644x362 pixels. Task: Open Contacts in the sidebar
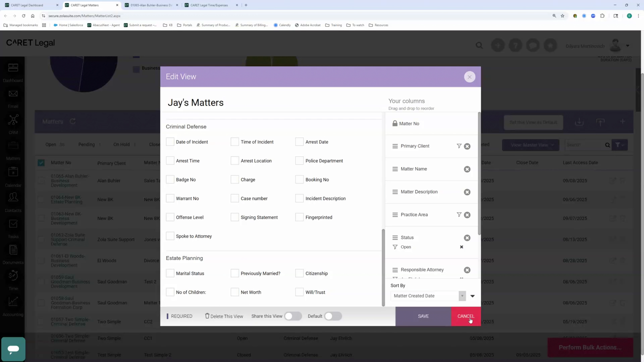click(x=13, y=203)
